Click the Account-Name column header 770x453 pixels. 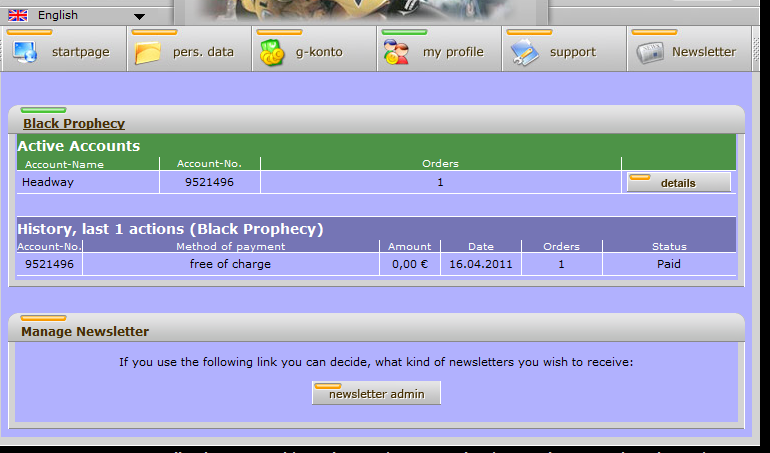pyautogui.click(x=64, y=165)
